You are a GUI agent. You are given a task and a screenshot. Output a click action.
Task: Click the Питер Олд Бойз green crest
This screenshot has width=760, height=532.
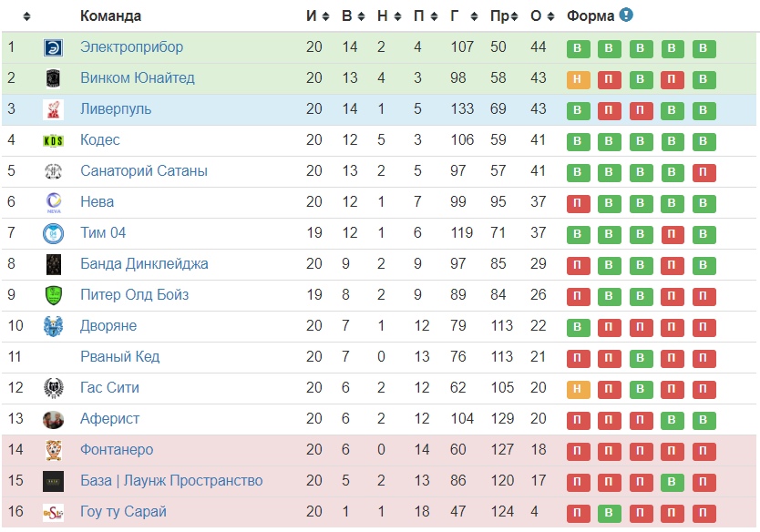pos(53,295)
